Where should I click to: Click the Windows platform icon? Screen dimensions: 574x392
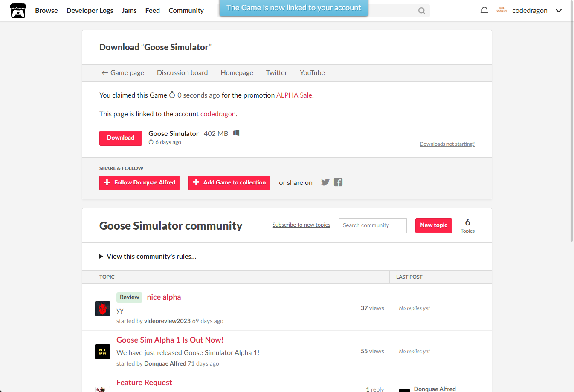[x=236, y=133]
